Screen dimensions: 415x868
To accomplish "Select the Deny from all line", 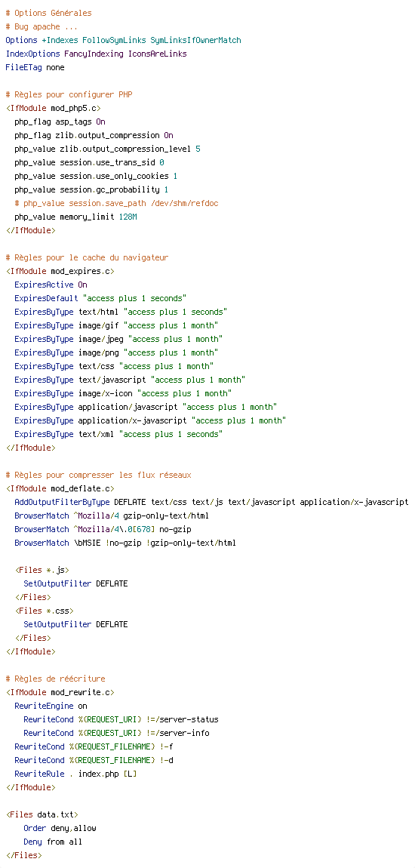I will [x=53, y=842].
